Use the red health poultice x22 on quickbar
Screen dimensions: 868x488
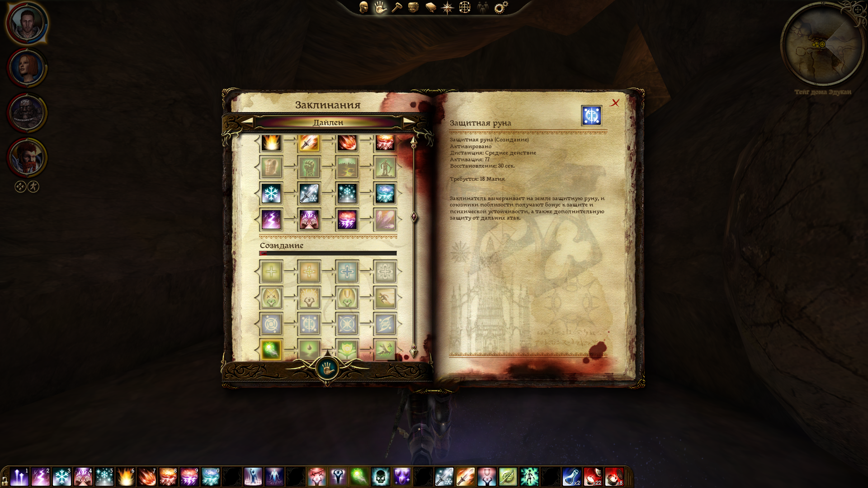click(x=593, y=477)
